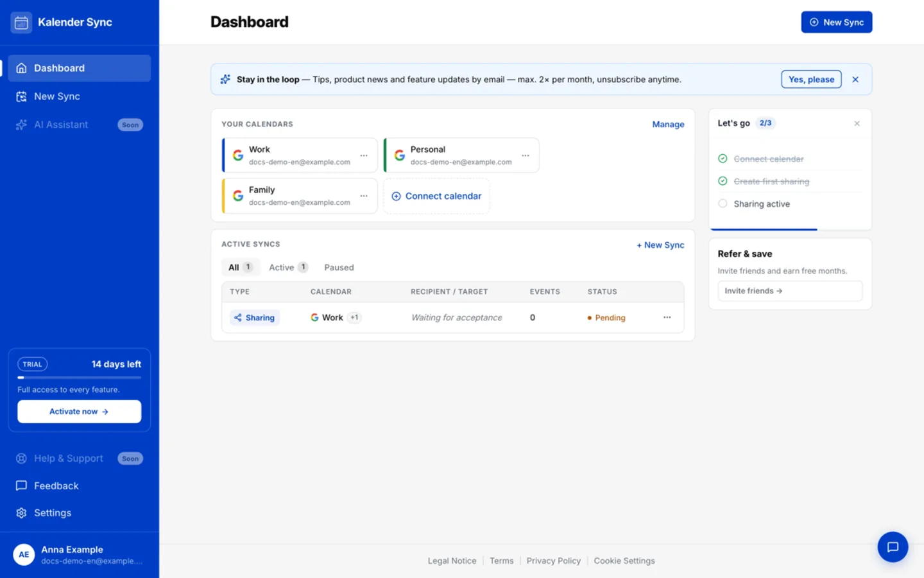The image size is (924, 578).
Task: Toggle the Sharing active checklist circle
Action: pos(723,204)
